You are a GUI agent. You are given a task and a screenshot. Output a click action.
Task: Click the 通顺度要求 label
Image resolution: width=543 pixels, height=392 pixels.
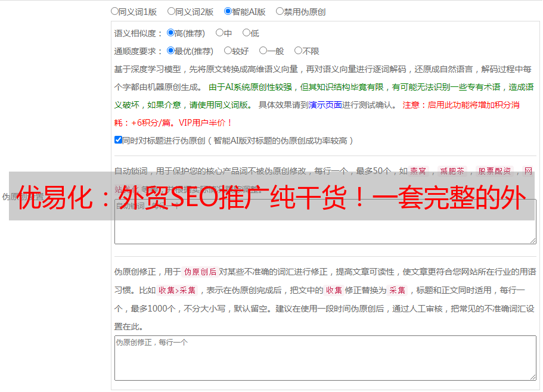138,51
